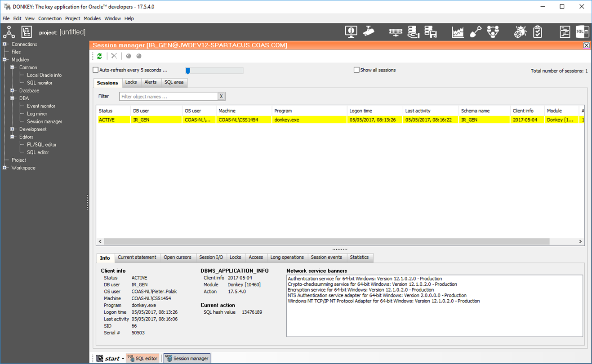Collapse the Modules tree node

click(5, 60)
